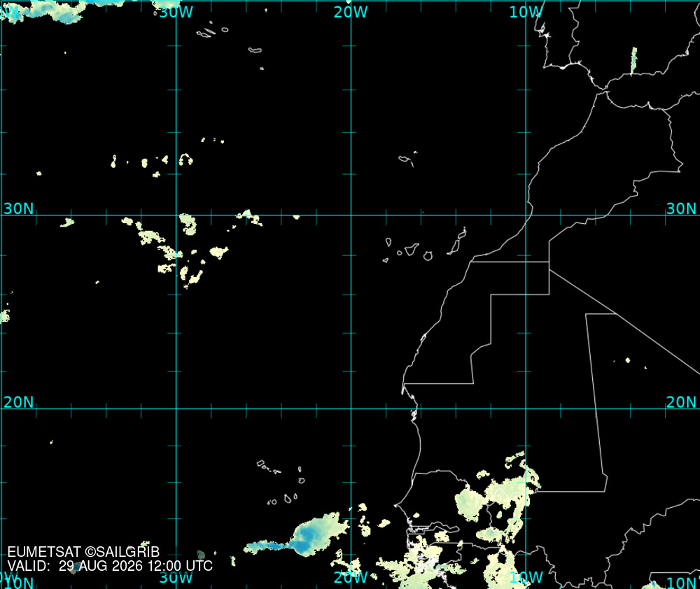Select the round Gran Canaria island outline
This screenshot has height=589, width=700.
pos(428,256)
